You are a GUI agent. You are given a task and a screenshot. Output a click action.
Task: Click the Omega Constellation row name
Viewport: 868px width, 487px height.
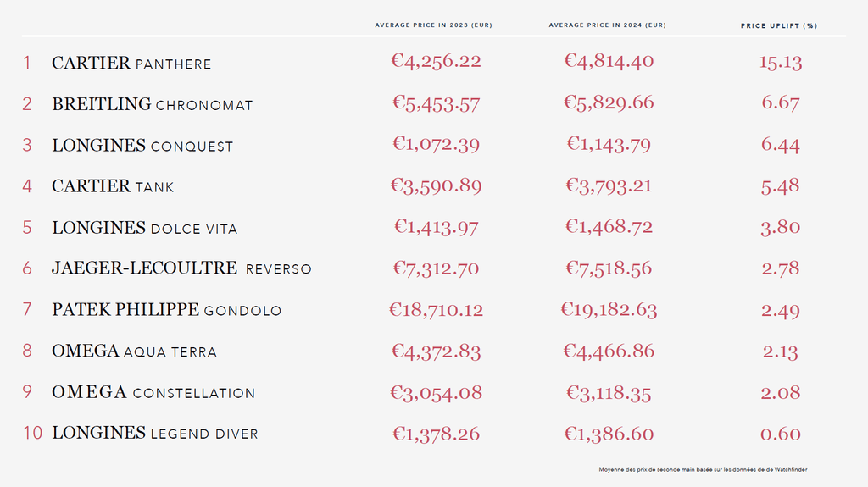(x=153, y=392)
